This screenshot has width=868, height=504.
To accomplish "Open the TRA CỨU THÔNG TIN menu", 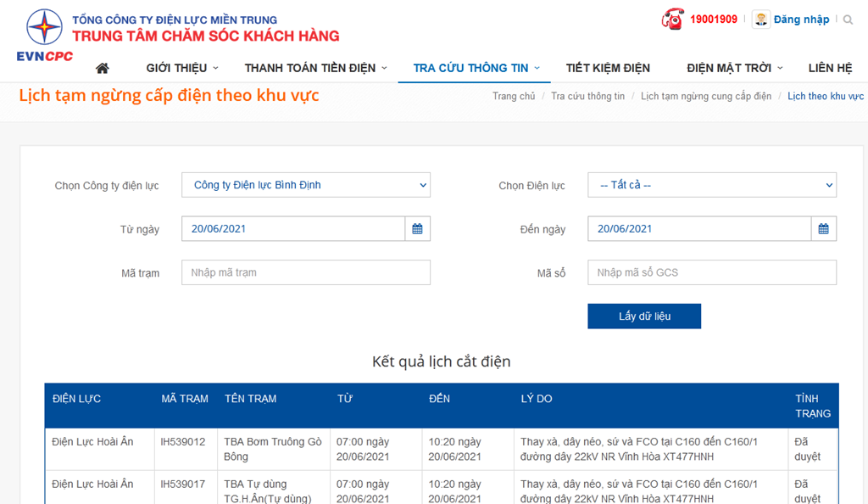I will [x=476, y=68].
